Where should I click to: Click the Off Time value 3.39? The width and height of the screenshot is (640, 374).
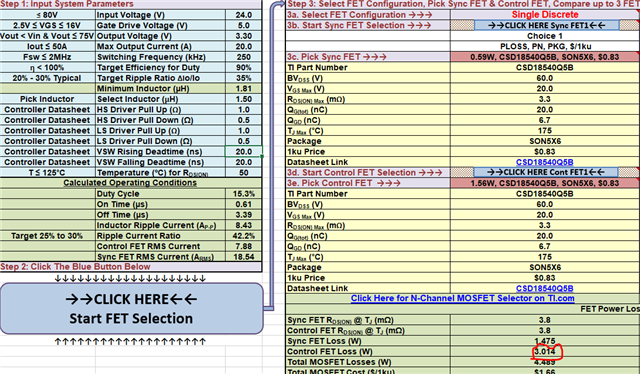tap(244, 215)
